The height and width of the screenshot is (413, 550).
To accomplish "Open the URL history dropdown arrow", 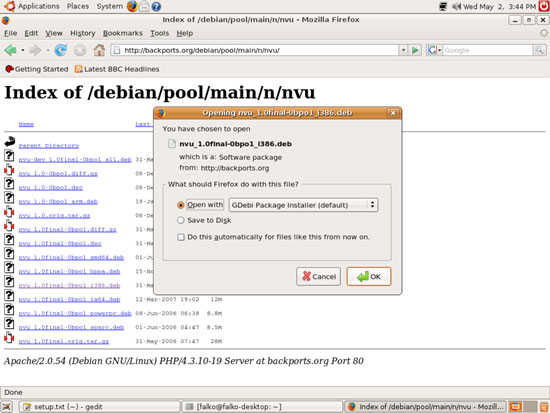I will pos(403,50).
